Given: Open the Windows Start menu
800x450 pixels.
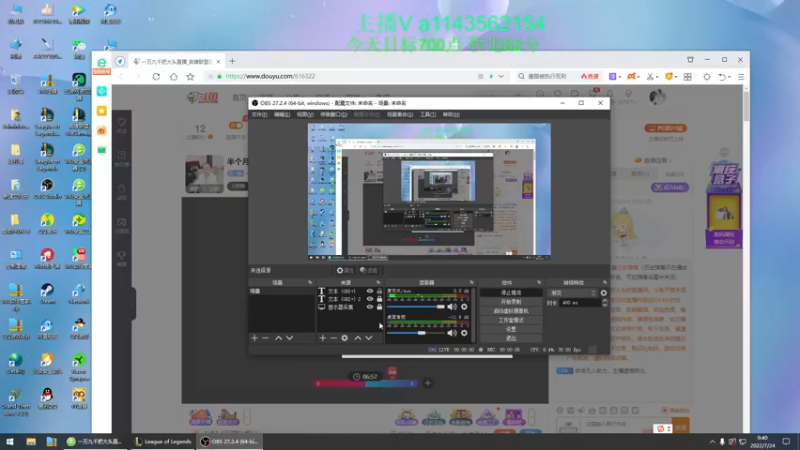Looking at the screenshot, I should [10, 441].
